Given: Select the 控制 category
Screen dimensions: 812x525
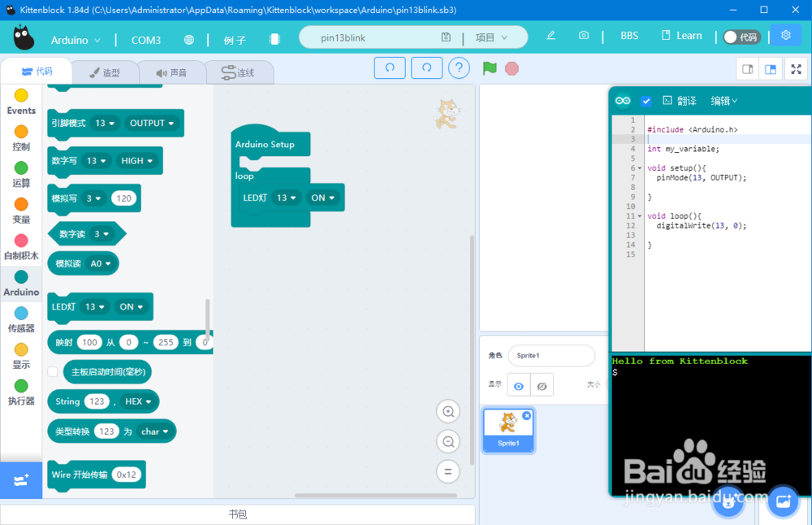Looking at the screenshot, I should tap(21, 138).
